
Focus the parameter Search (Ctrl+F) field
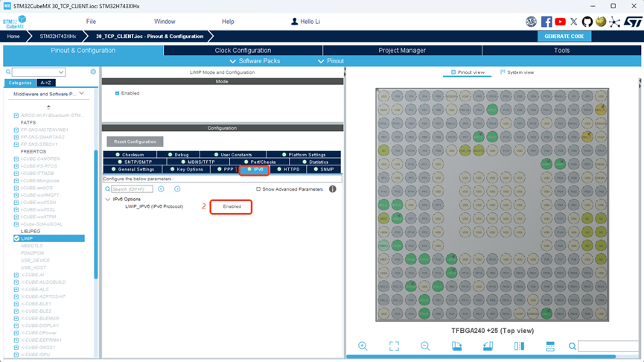[x=132, y=189]
